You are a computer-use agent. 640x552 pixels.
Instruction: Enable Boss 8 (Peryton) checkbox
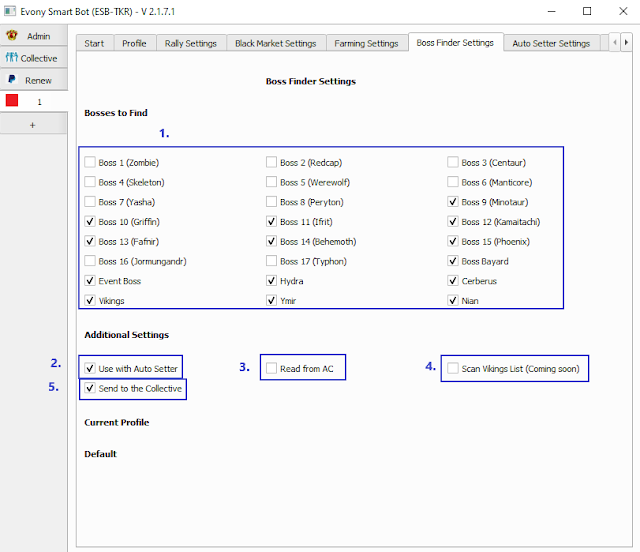coord(271,201)
